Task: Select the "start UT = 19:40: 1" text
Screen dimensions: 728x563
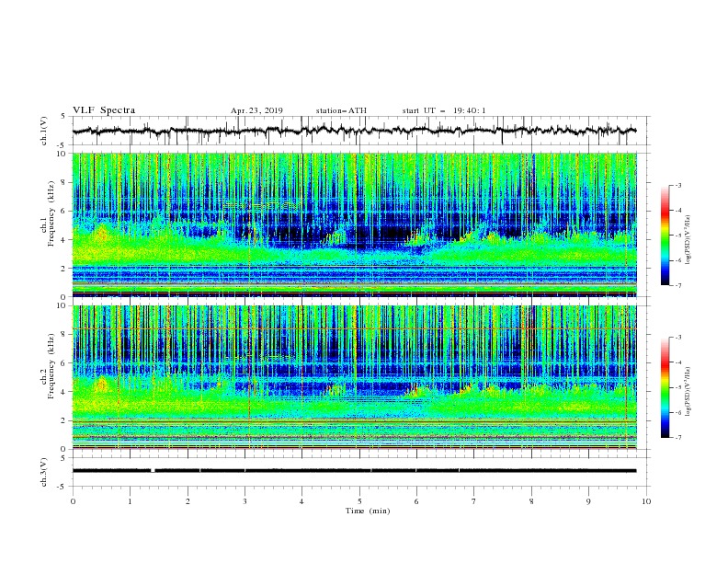Action: [x=444, y=110]
